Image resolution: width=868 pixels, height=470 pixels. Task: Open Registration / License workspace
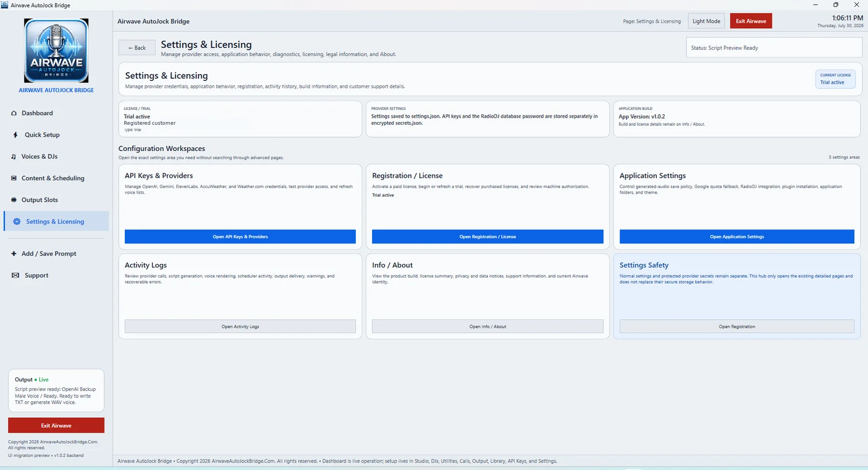(488, 237)
